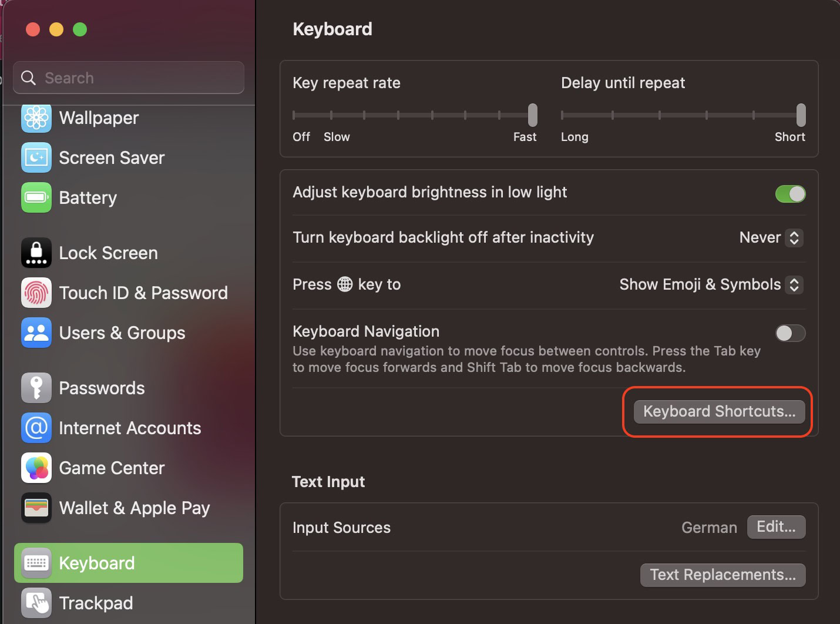840x624 pixels.
Task: Open backlight inactivity Never dropdown
Action: pyautogui.click(x=771, y=237)
